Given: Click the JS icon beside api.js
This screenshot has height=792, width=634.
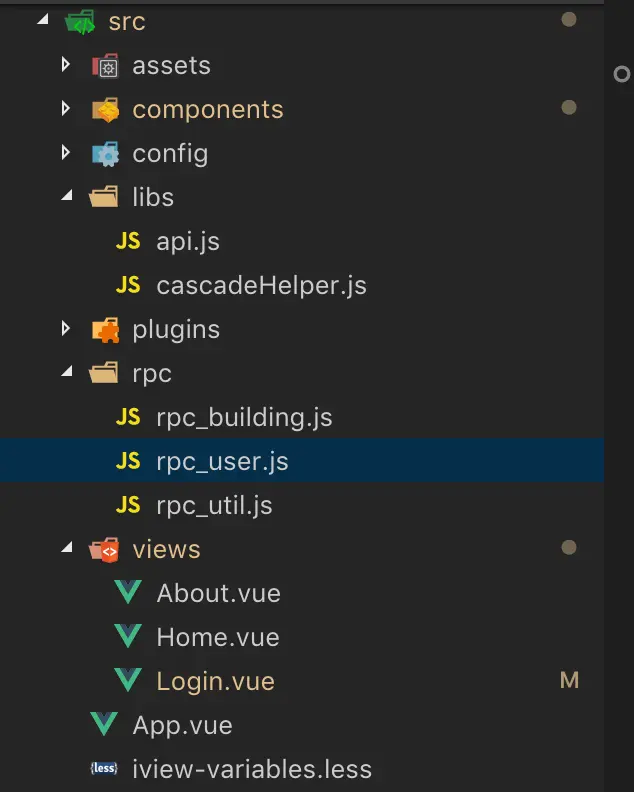Looking at the screenshot, I should [128, 241].
